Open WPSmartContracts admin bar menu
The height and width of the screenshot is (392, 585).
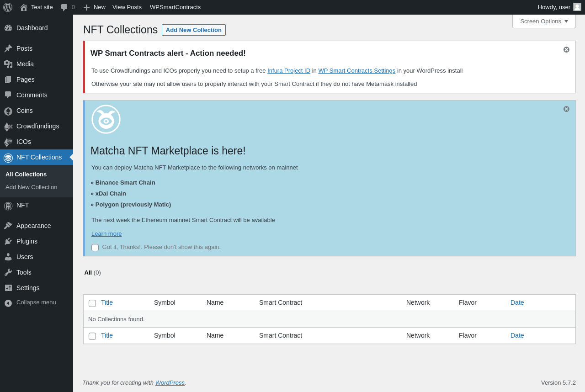(x=175, y=7)
